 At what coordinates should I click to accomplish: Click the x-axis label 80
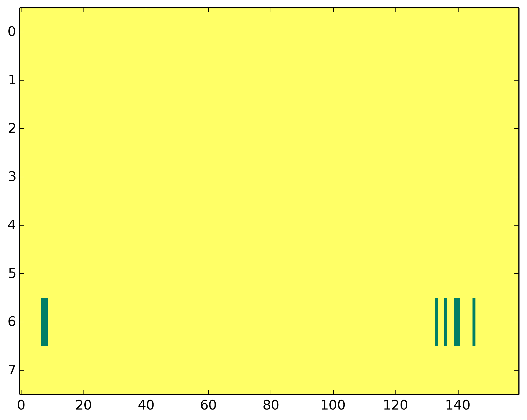pyautogui.click(x=271, y=405)
